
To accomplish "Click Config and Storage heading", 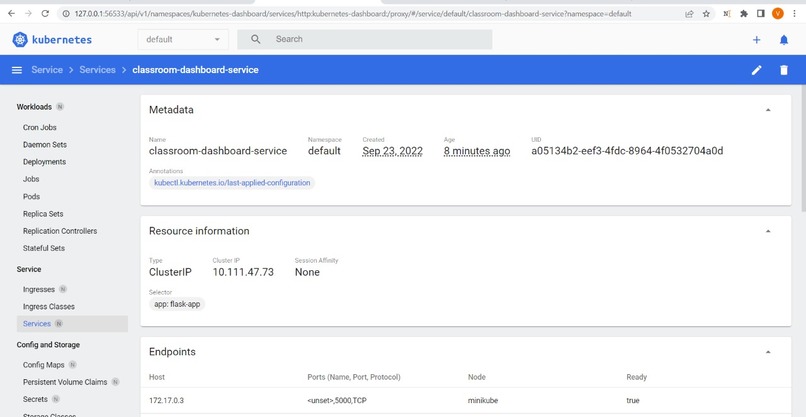I will (x=48, y=345).
